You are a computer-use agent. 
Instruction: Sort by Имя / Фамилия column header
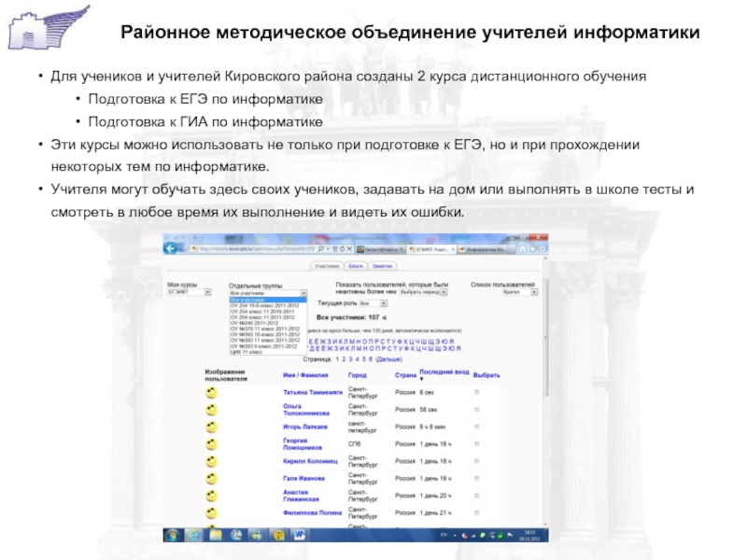point(305,375)
